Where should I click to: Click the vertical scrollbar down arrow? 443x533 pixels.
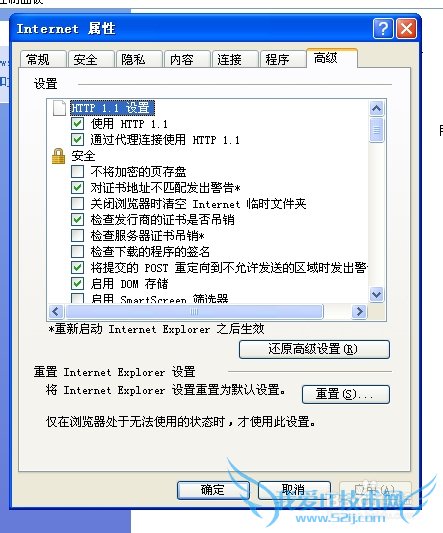pos(376,294)
